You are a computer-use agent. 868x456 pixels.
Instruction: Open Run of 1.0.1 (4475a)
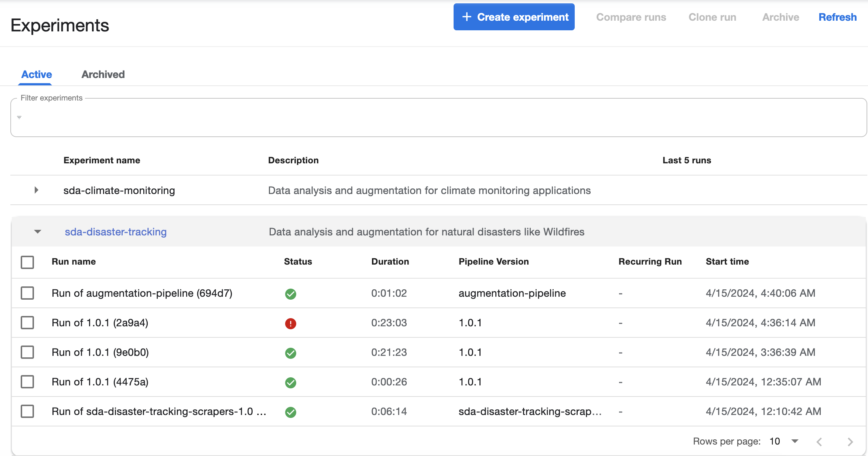(100, 382)
